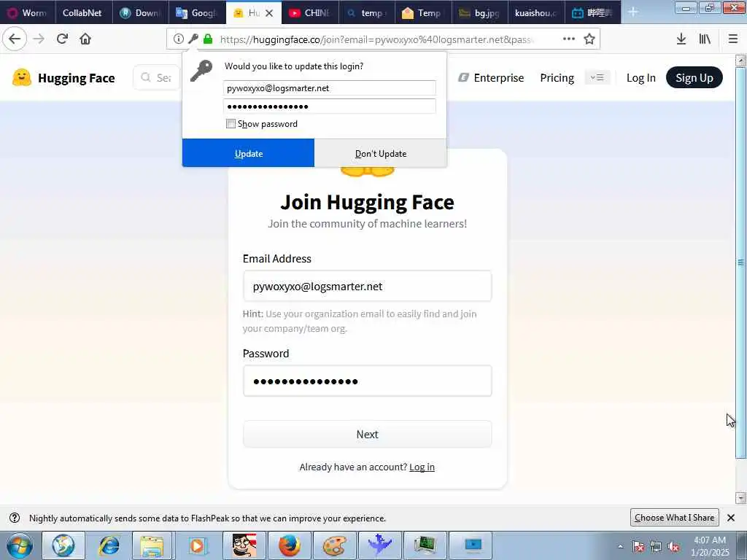This screenshot has width=747, height=560.
Task: Click the Log in link below form
Action: point(422,467)
